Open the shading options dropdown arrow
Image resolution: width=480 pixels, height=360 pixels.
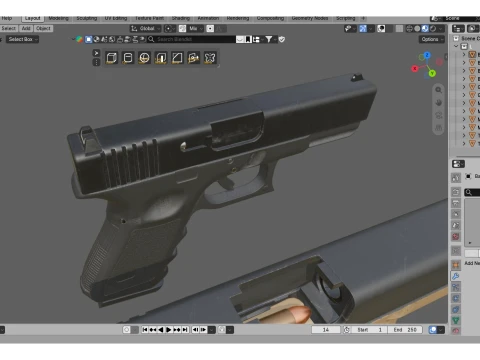tap(441, 29)
